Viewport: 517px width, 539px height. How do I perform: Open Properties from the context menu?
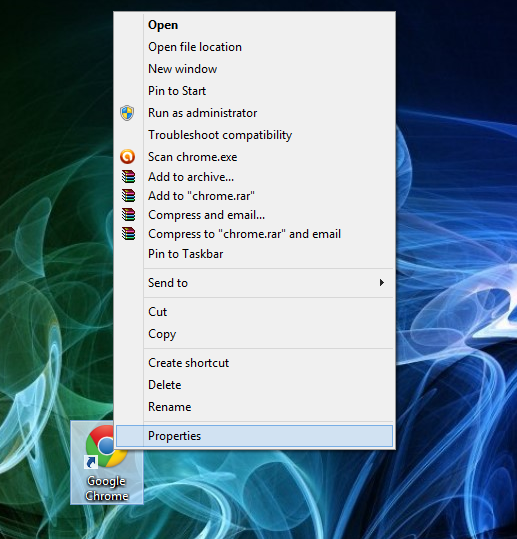[x=254, y=436]
